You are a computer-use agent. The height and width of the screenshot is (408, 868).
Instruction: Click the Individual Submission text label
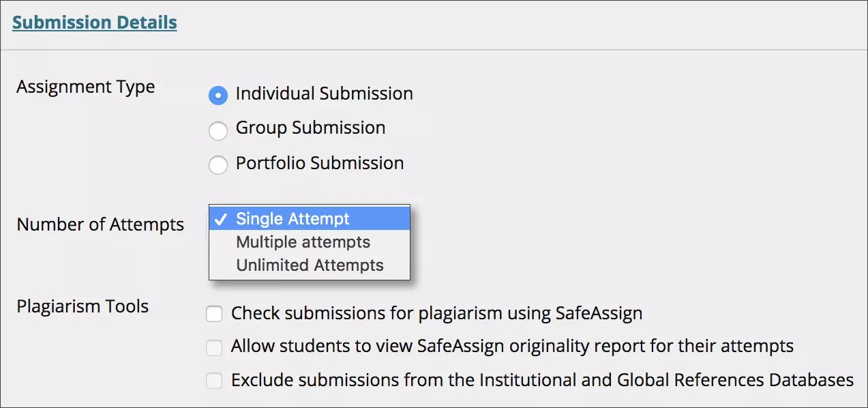coord(324,93)
